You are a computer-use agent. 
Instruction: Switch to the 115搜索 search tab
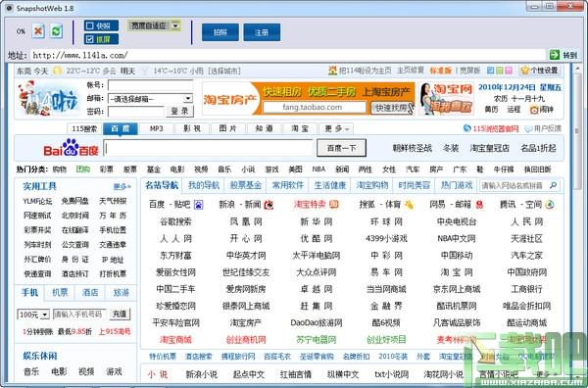click(84, 128)
